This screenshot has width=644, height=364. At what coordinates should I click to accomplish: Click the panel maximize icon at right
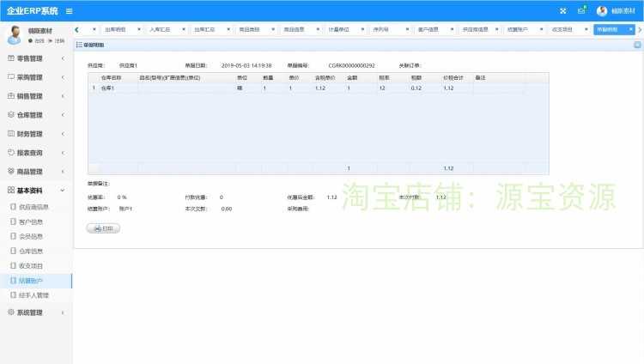click(637, 45)
